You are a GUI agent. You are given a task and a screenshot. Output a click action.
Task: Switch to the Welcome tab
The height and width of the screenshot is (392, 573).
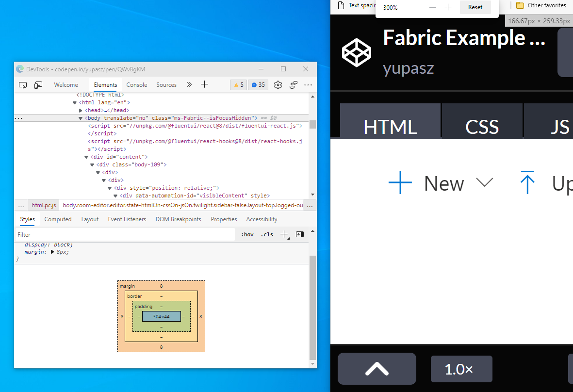coord(66,85)
